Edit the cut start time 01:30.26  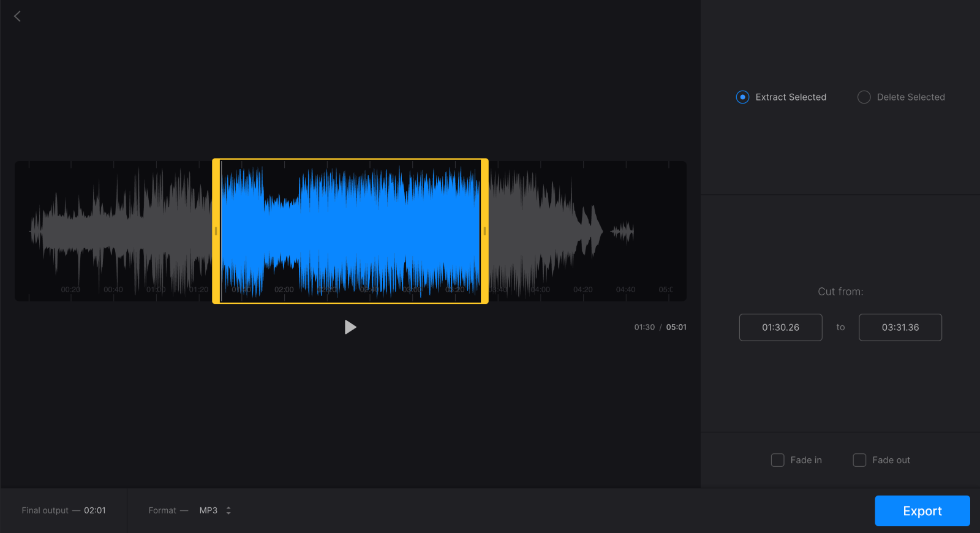780,327
